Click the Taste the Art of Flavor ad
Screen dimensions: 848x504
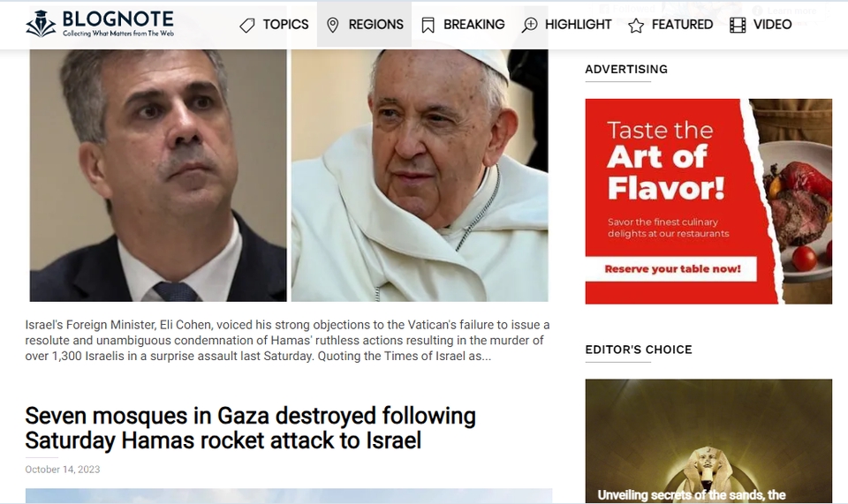(x=708, y=201)
